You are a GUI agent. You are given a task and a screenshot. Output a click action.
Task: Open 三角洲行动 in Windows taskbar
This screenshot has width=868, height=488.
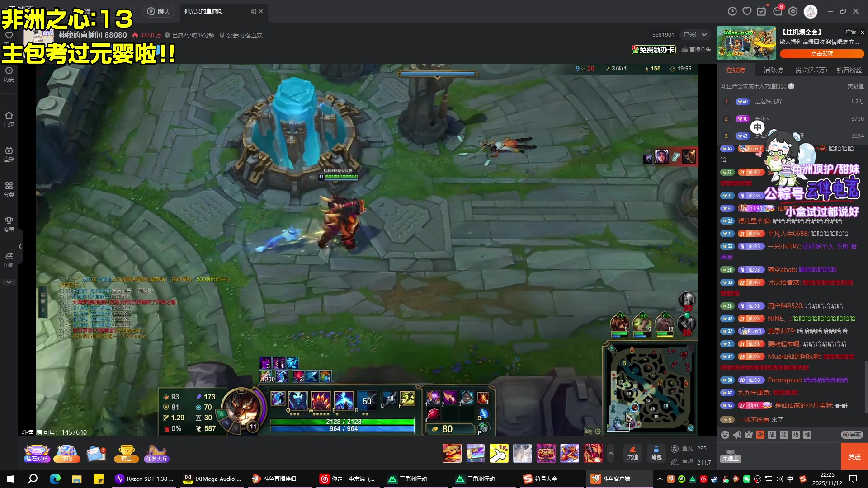(407, 479)
